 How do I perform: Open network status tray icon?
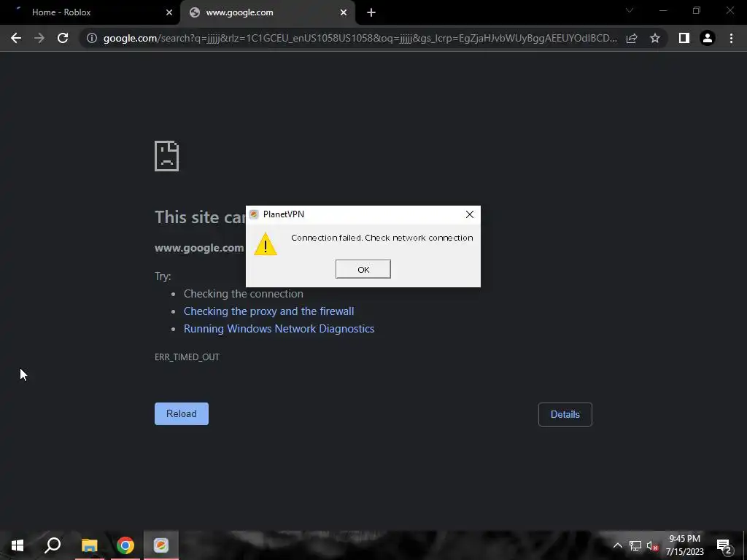[x=635, y=545]
